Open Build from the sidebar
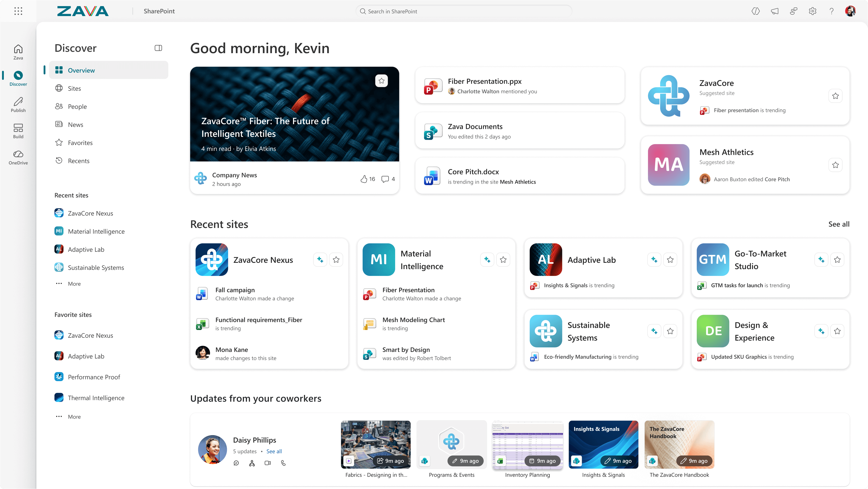The image size is (868, 489). pos(18,131)
